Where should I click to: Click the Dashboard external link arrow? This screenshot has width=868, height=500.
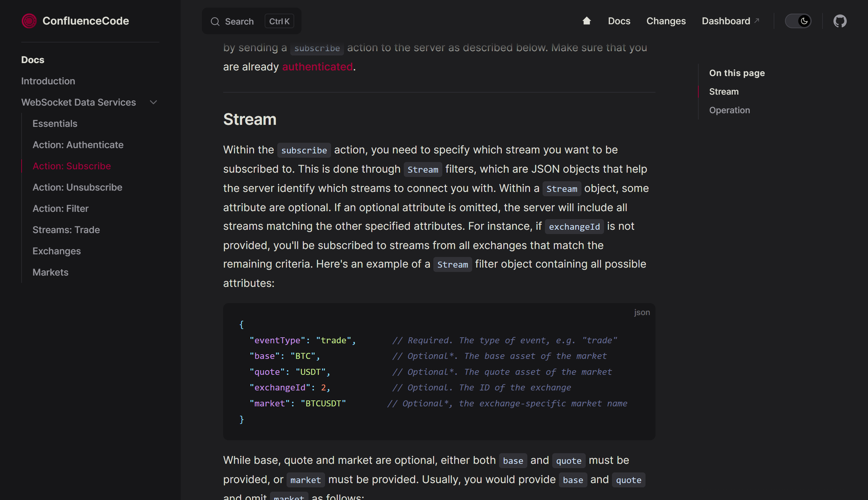click(756, 21)
